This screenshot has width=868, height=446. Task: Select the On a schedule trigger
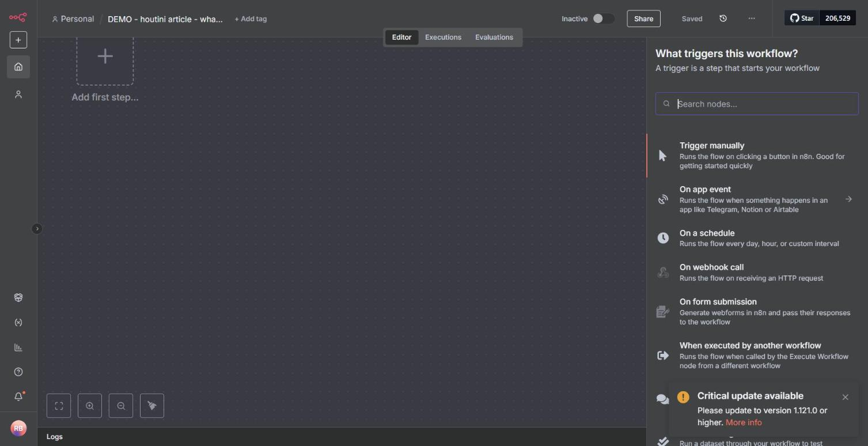pyautogui.click(x=757, y=238)
